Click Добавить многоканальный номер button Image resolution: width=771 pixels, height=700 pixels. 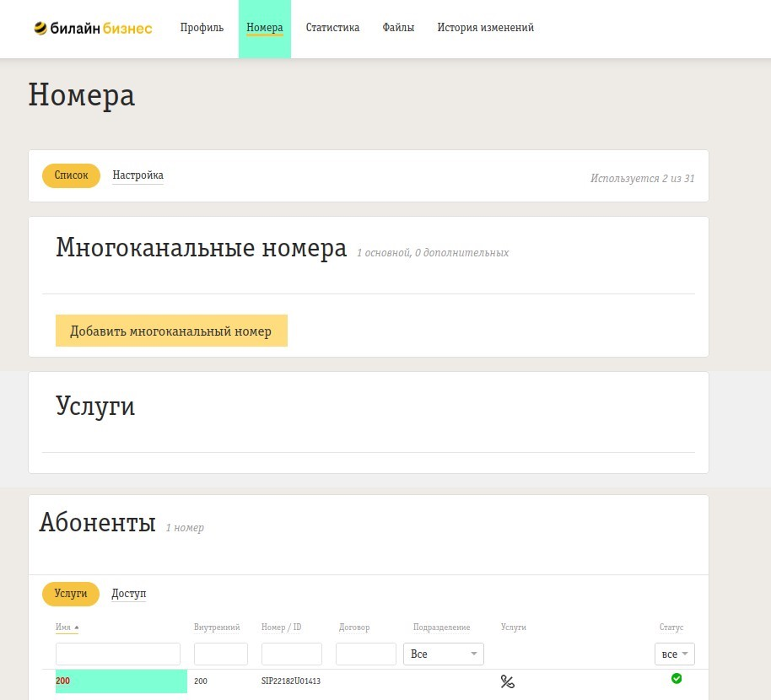[171, 331]
